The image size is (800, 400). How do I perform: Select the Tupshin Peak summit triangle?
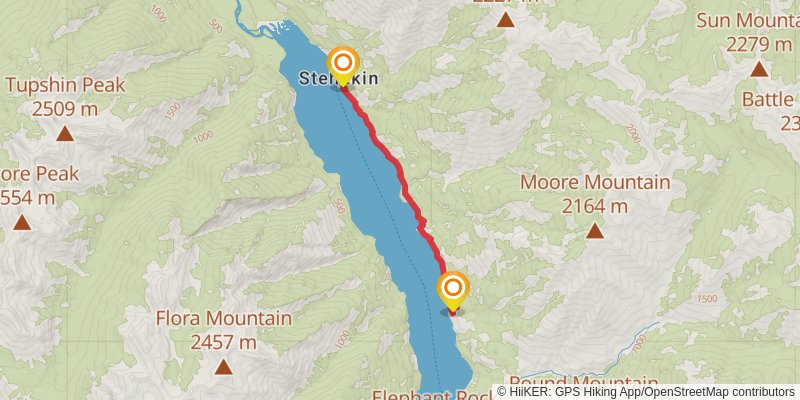(65, 134)
